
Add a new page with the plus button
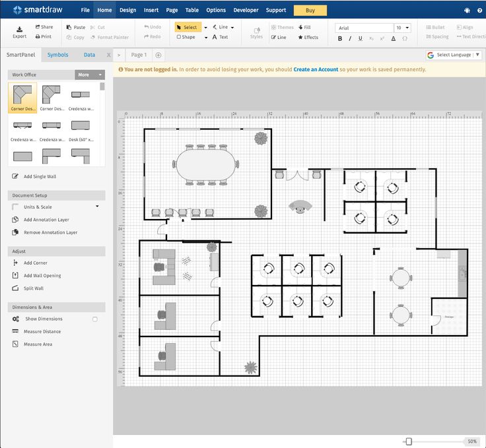(158, 55)
